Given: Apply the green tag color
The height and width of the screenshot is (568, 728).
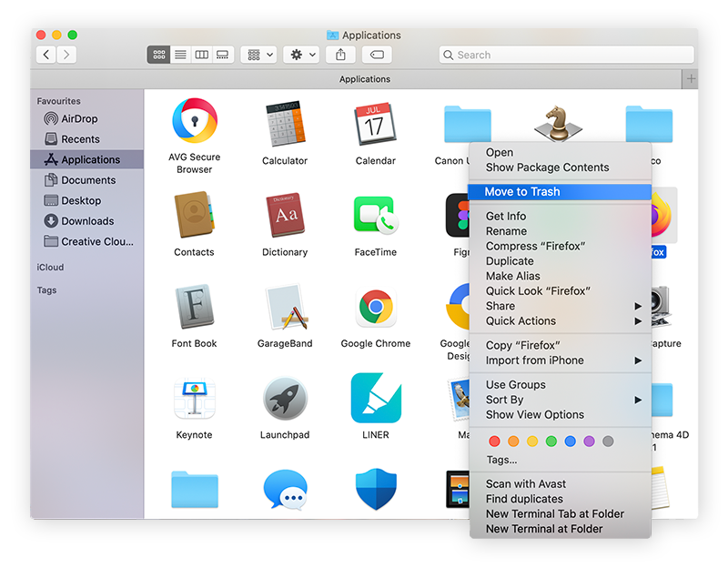Looking at the screenshot, I should pos(551,441).
